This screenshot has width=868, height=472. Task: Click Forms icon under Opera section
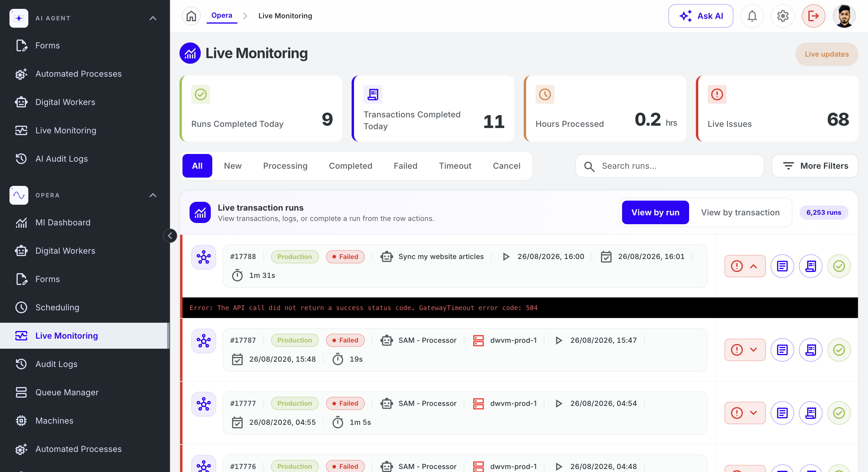pos(21,279)
